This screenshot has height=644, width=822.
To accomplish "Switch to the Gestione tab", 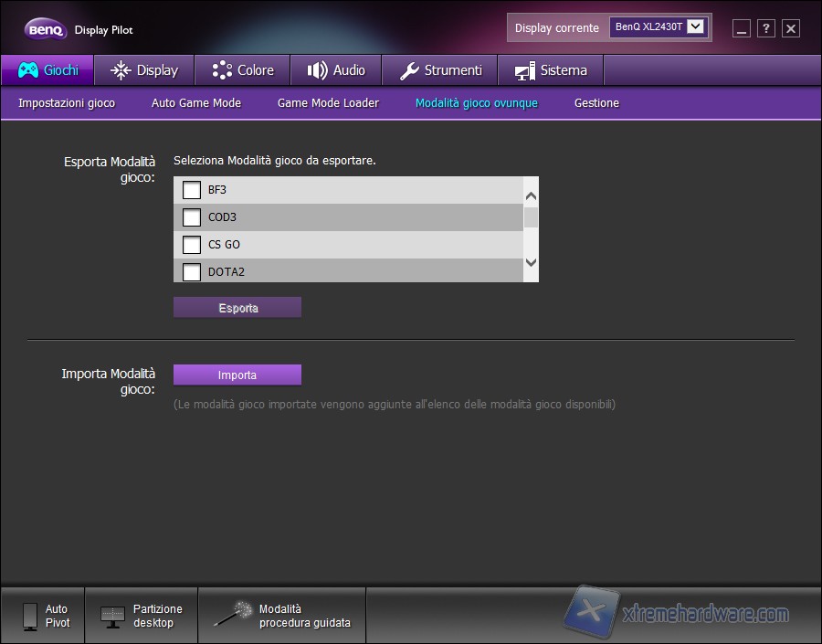I will point(596,103).
